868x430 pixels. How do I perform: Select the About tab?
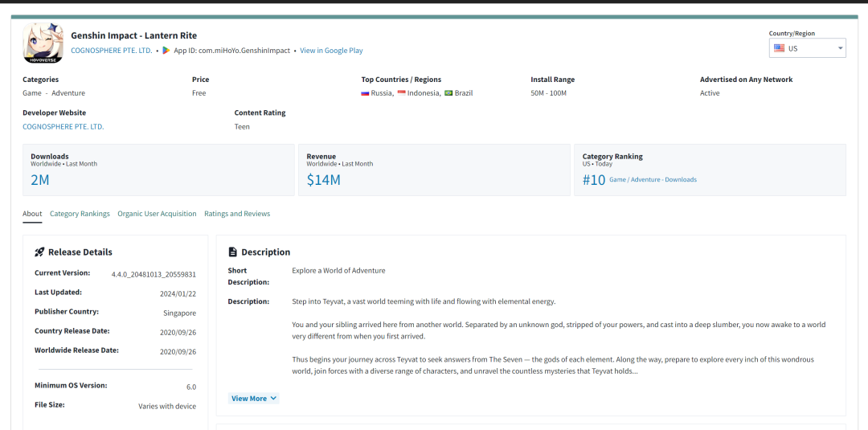coord(32,214)
